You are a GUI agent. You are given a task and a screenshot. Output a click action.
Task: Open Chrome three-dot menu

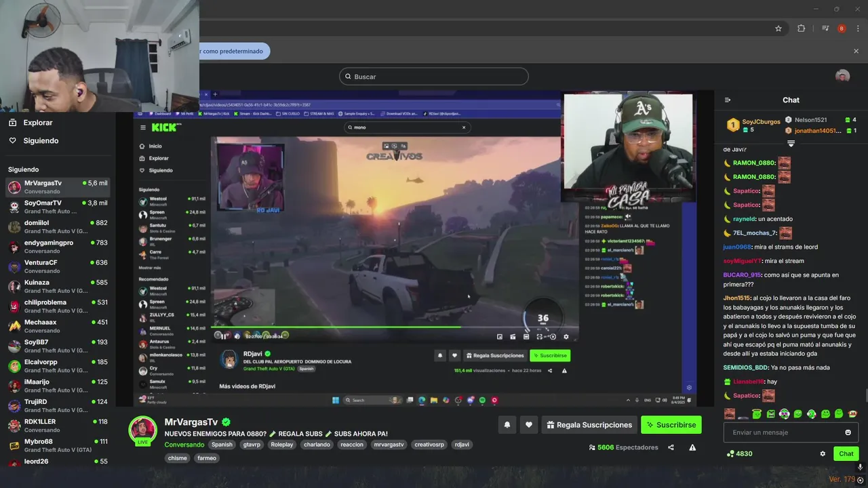(858, 28)
